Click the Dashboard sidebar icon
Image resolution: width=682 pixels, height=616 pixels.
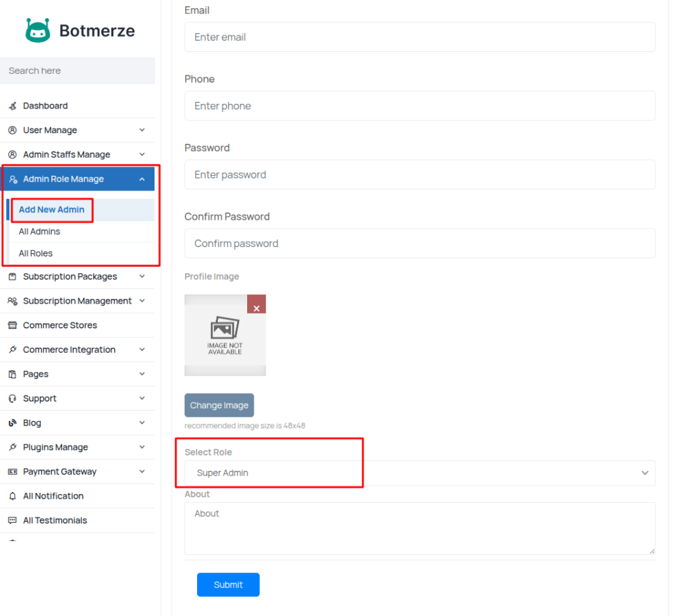[12, 106]
